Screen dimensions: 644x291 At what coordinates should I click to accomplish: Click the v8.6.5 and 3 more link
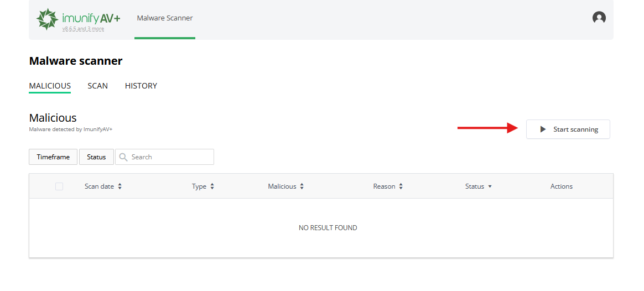(x=83, y=29)
